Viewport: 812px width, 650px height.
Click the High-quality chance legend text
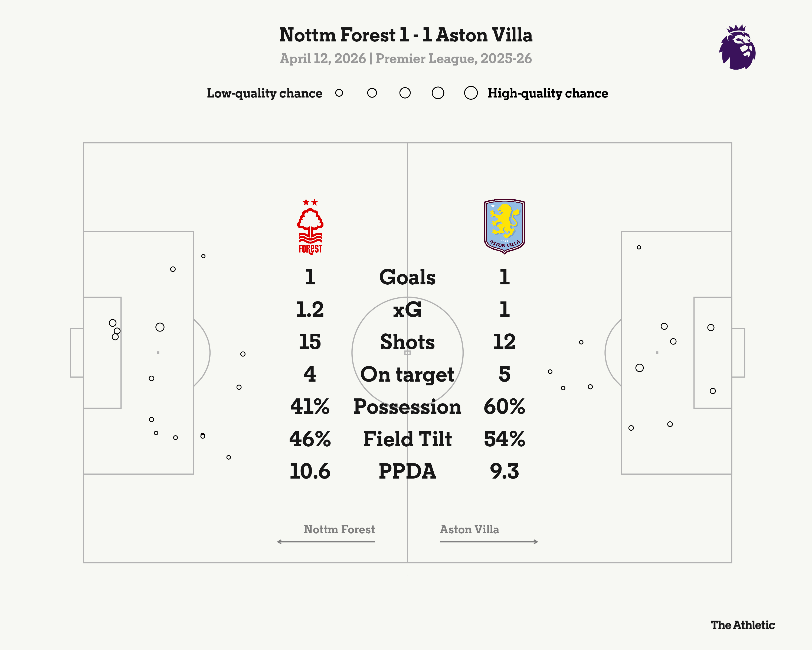tap(548, 93)
